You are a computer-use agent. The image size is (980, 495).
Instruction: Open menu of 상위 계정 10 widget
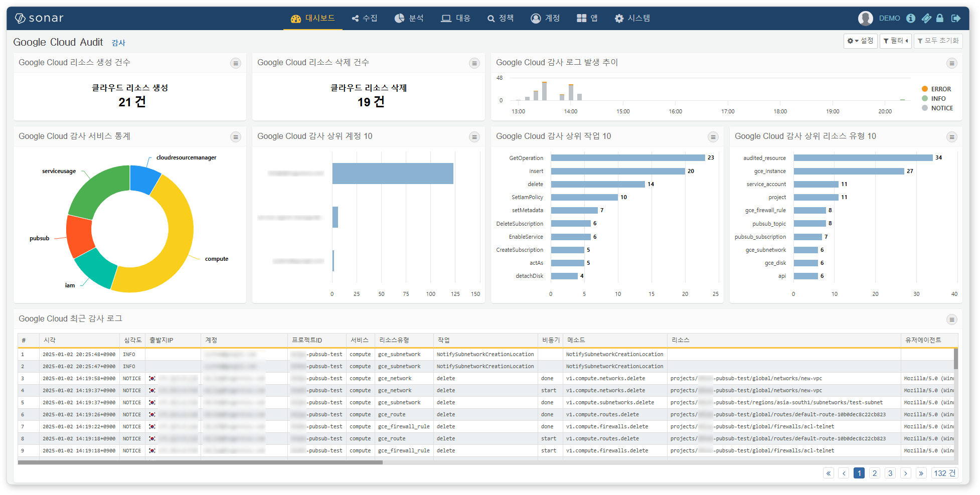[x=474, y=137]
